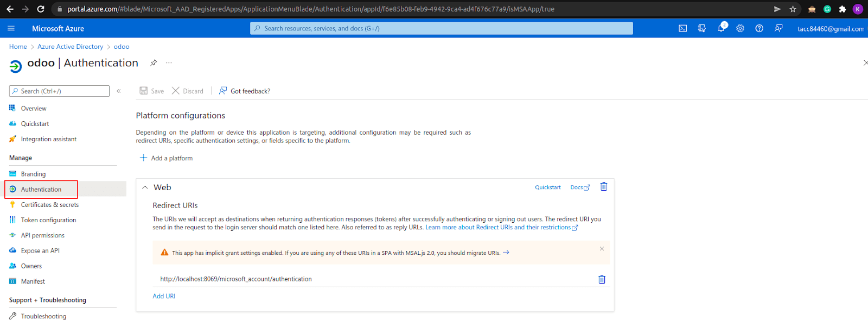Open portal settings gear

[740, 28]
